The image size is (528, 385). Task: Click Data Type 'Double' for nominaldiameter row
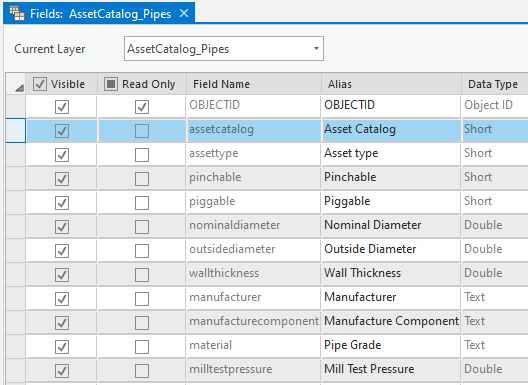(495, 226)
